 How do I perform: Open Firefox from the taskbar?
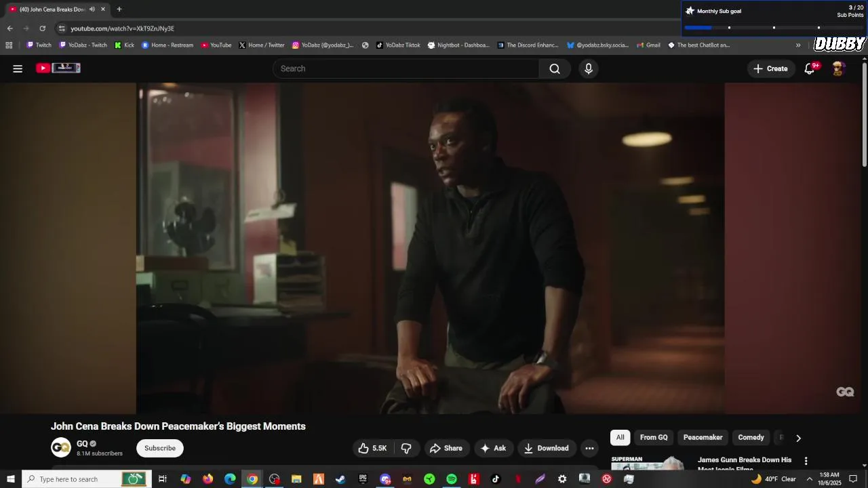[208, 479]
